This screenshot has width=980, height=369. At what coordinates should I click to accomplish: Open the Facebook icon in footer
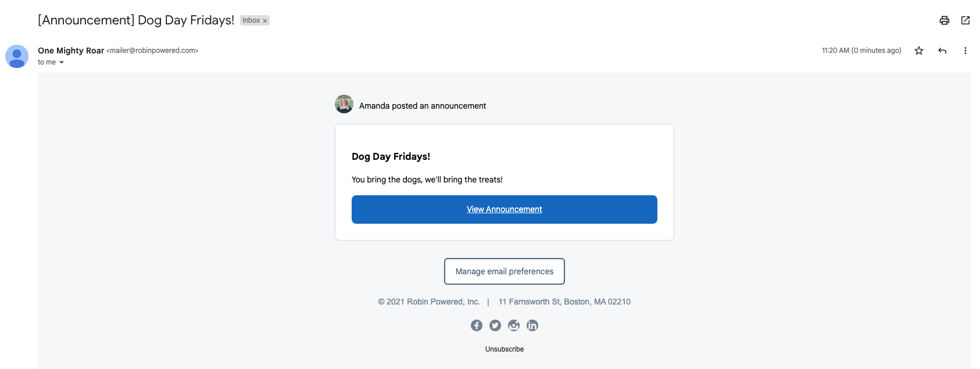click(x=477, y=325)
